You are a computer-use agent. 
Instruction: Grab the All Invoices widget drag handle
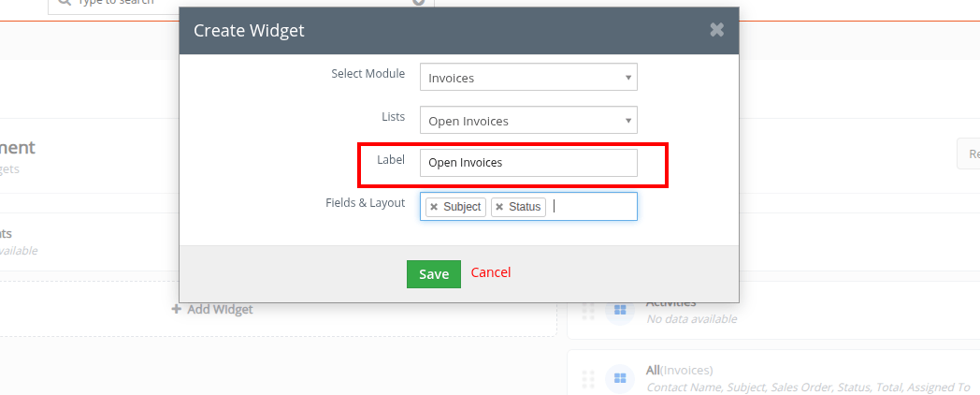pyautogui.click(x=588, y=379)
